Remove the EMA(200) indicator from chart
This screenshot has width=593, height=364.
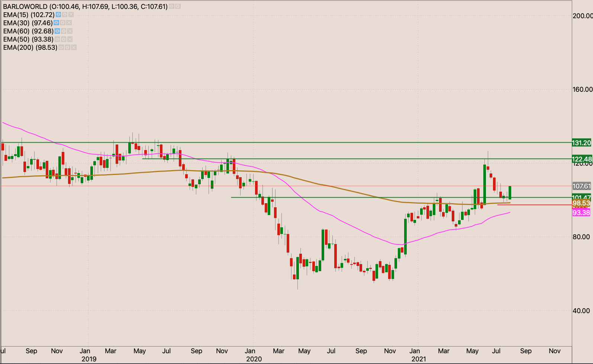point(74,48)
